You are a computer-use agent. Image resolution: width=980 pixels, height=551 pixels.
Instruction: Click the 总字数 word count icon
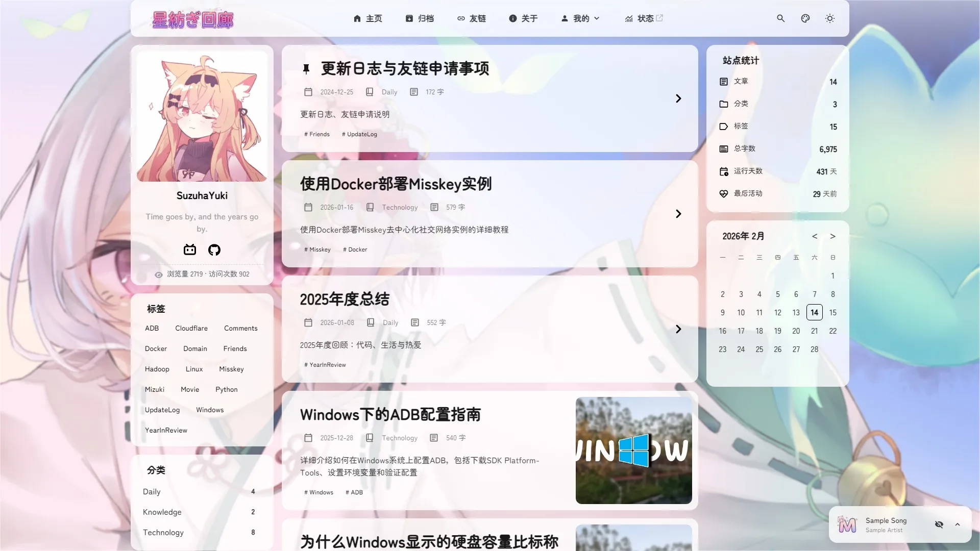(x=724, y=149)
